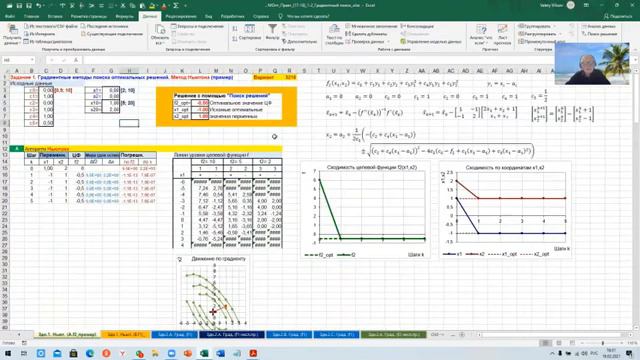Image resolution: width=640 pixels, height=360 pixels.
Task: Click the Cut scissors icon in quick access toolbar
Action: click(x=123, y=6)
